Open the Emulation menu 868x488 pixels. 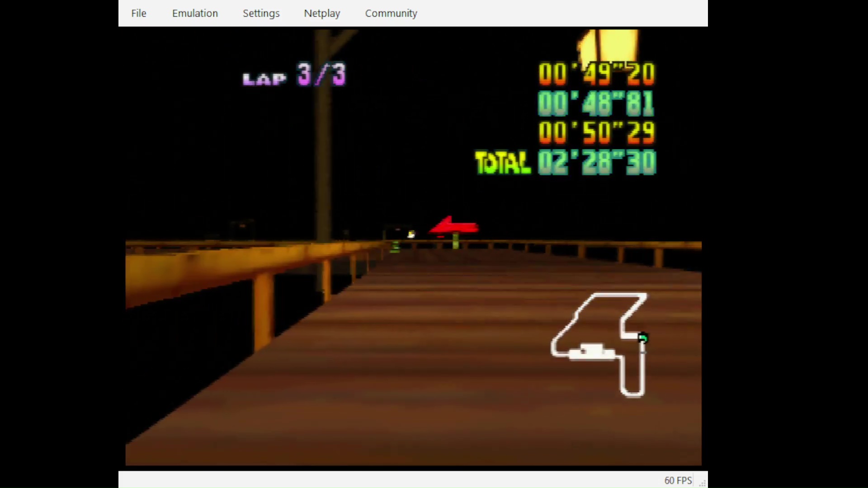point(195,14)
